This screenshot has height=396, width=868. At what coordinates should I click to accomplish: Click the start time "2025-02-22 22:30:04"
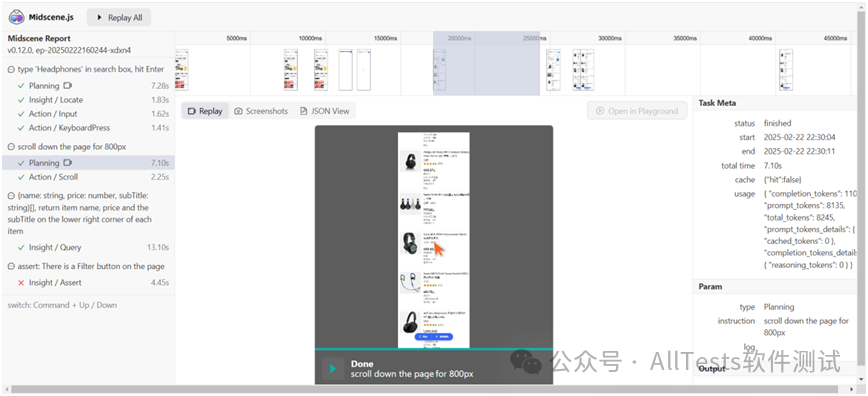[x=800, y=137]
